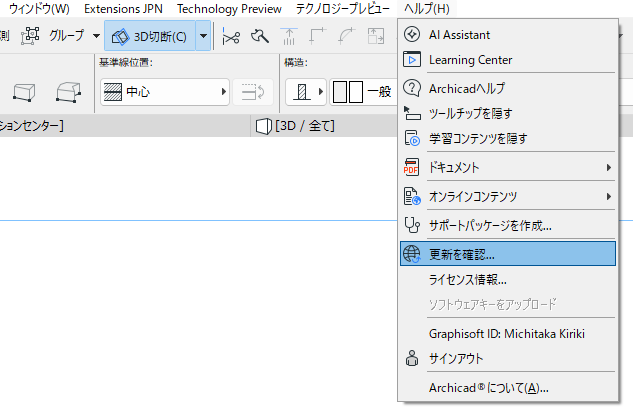Open the ウィンドウ(W) menu

point(39,8)
